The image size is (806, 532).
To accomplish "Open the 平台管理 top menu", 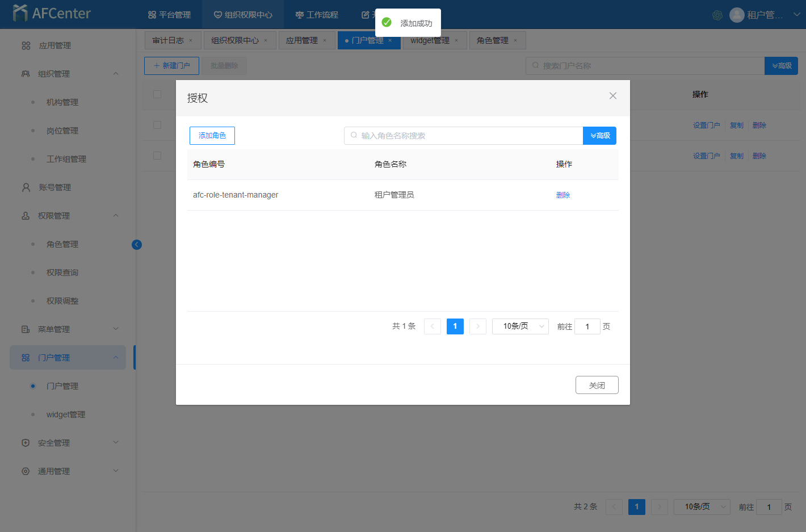I will click(169, 15).
